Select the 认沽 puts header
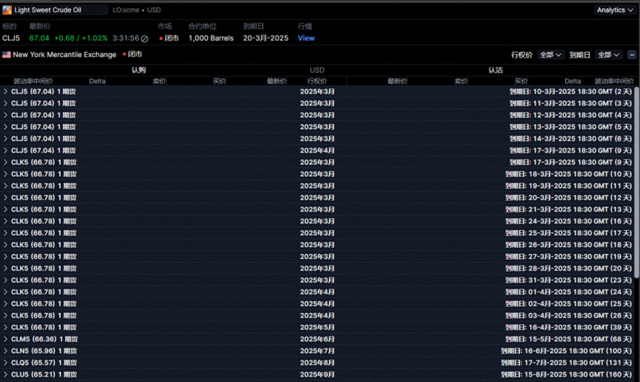The image size is (640, 382). 496,70
